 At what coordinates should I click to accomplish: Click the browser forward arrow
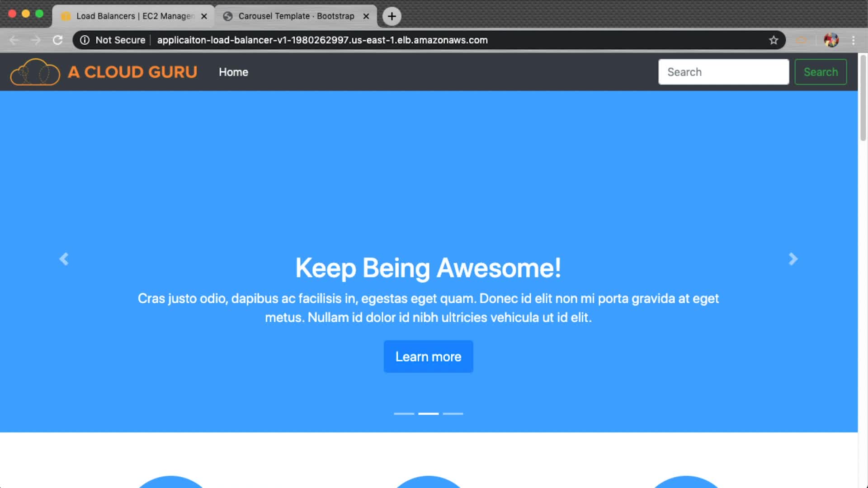36,40
